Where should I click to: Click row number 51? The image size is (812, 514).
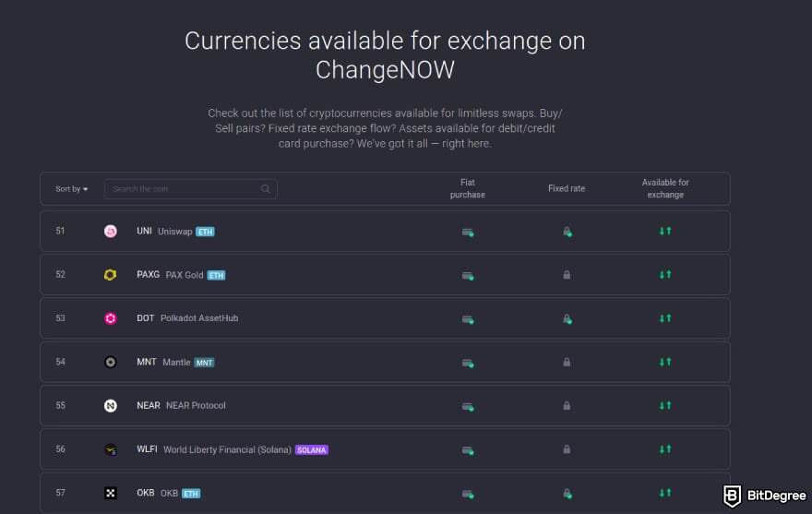pyautogui.click(x=61, y=231)
